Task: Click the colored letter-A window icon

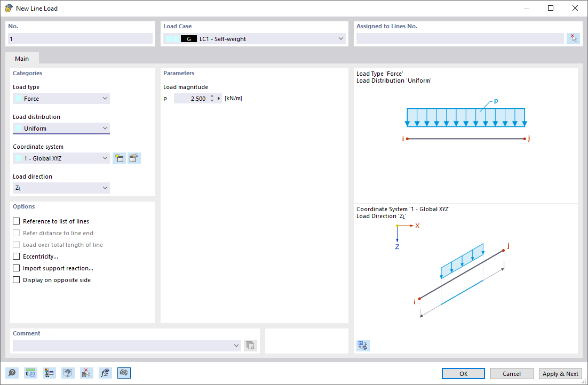Action: [x=49, y=373]
